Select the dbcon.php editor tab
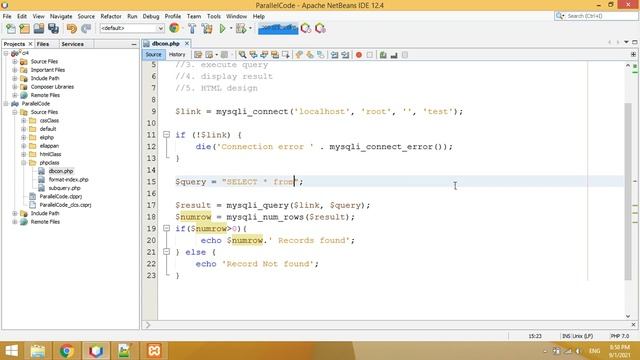 (165, 43)
